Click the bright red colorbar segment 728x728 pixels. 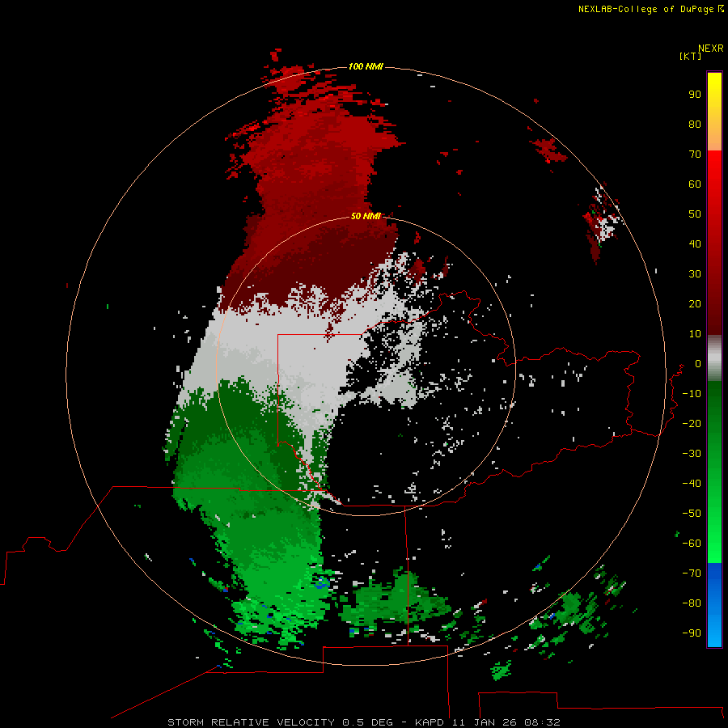(x=714, y=186)
